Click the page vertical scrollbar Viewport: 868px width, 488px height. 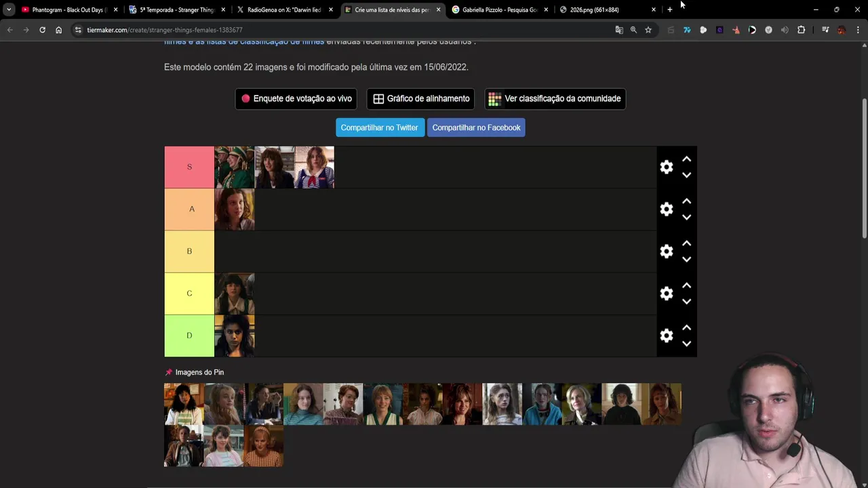pos(864,168)
